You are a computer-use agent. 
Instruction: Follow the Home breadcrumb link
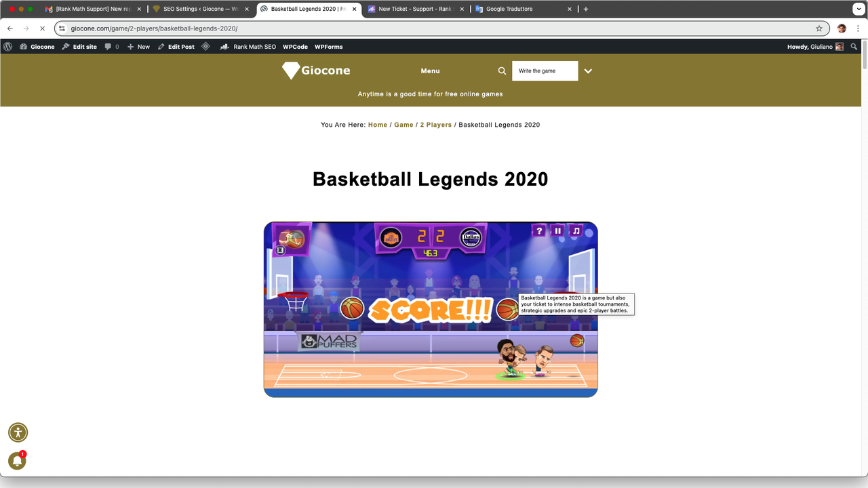[x=378, y=125]
